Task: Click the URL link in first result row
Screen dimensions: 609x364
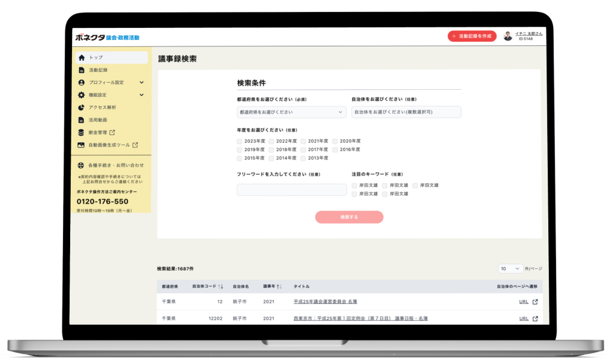Action: point(524,302)
